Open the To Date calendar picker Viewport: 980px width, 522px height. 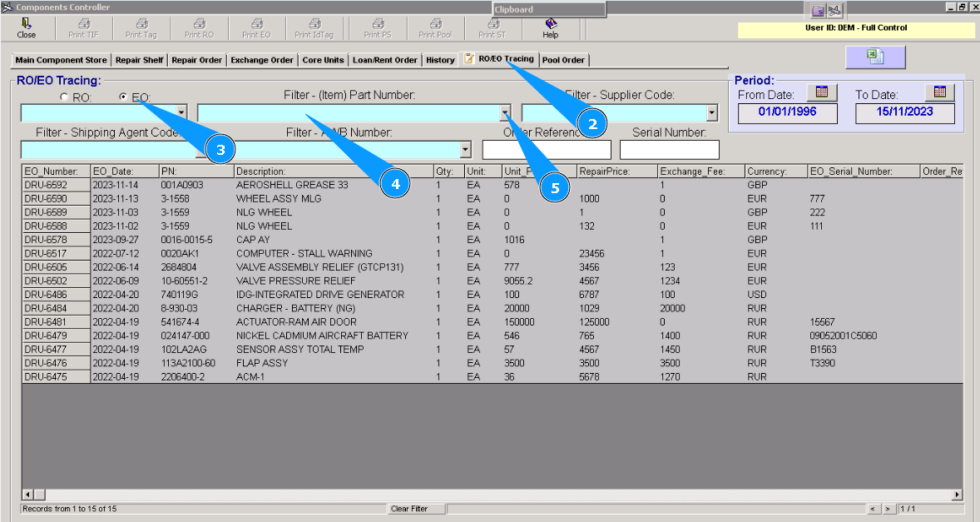tap(940, 92)
